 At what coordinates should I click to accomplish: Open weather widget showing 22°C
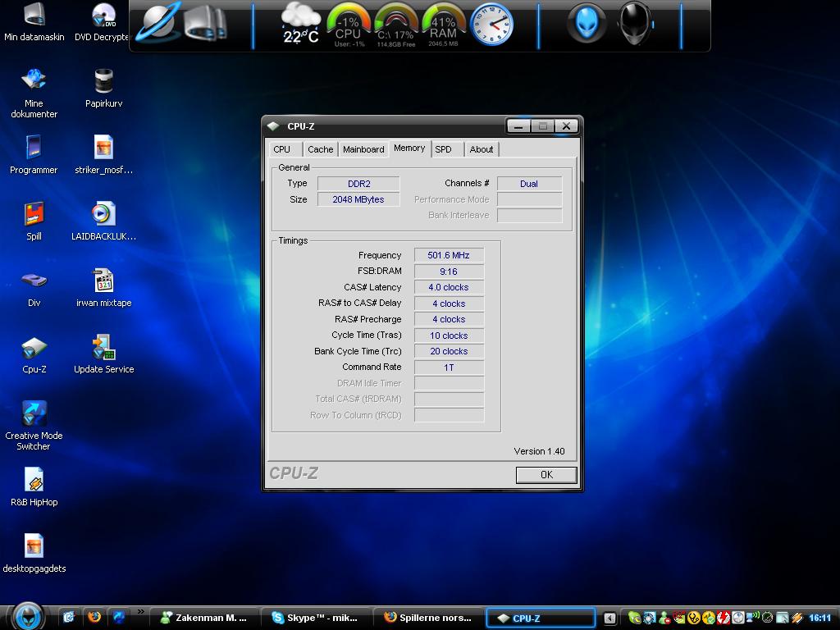[x=300, y=24]
